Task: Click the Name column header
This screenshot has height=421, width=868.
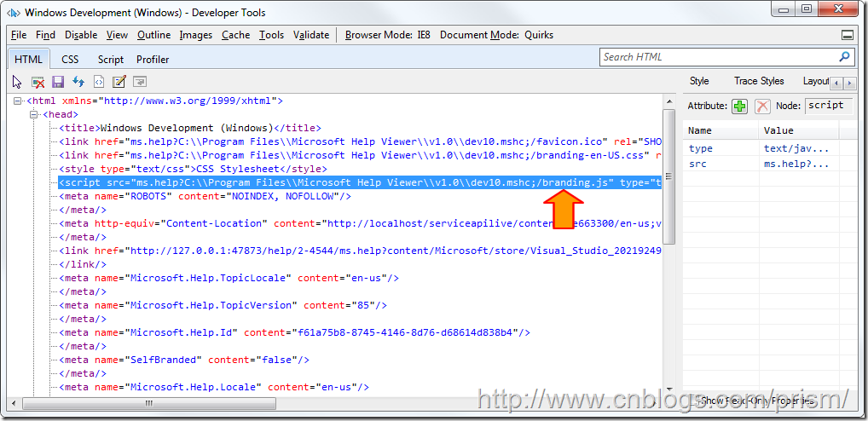Action: coord(720,130)
